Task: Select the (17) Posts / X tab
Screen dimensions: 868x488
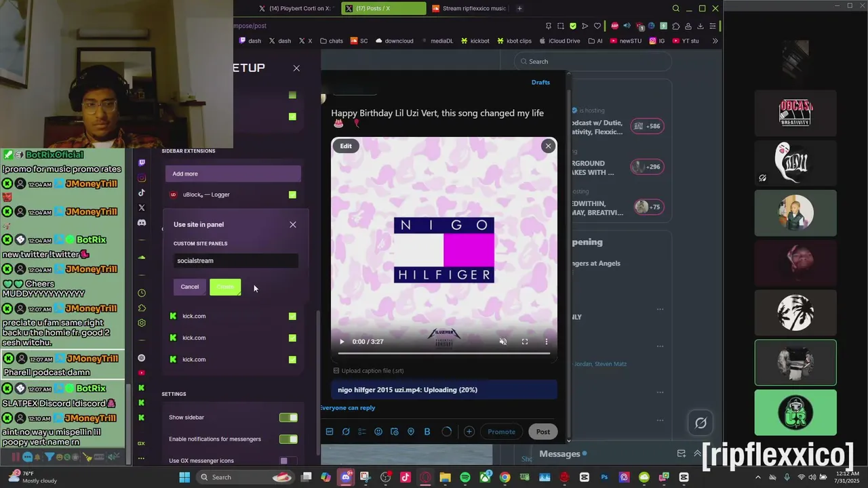Action: 382,8
